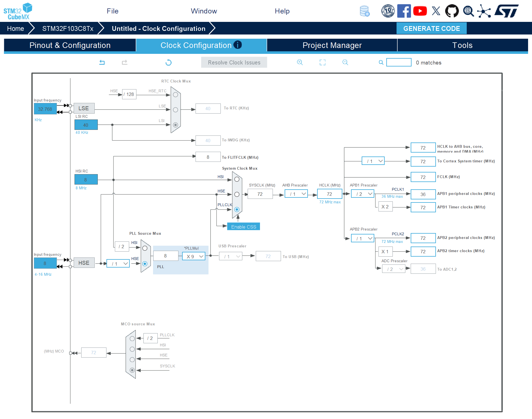This screenshot has width=532, height=419.
Task: Open the YouTube icon link
Action: coord(420,11)
